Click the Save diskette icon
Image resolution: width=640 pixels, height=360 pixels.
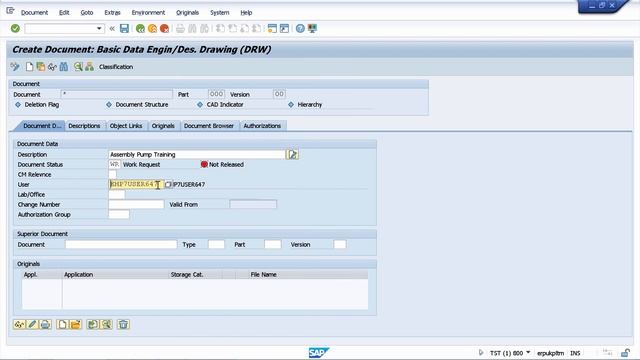[x=124, y=28]
